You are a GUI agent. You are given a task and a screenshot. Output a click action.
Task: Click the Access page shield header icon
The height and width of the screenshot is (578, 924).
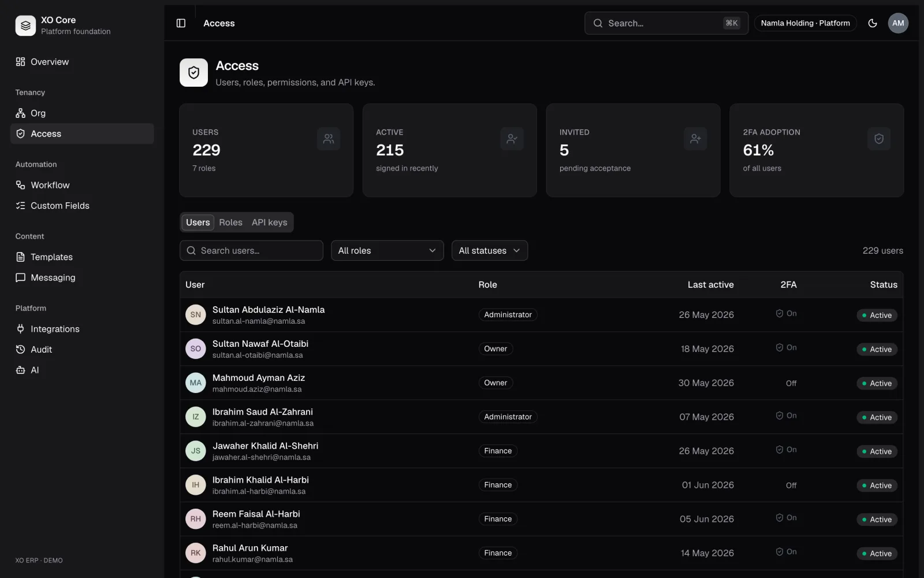[x=193, y=72]
